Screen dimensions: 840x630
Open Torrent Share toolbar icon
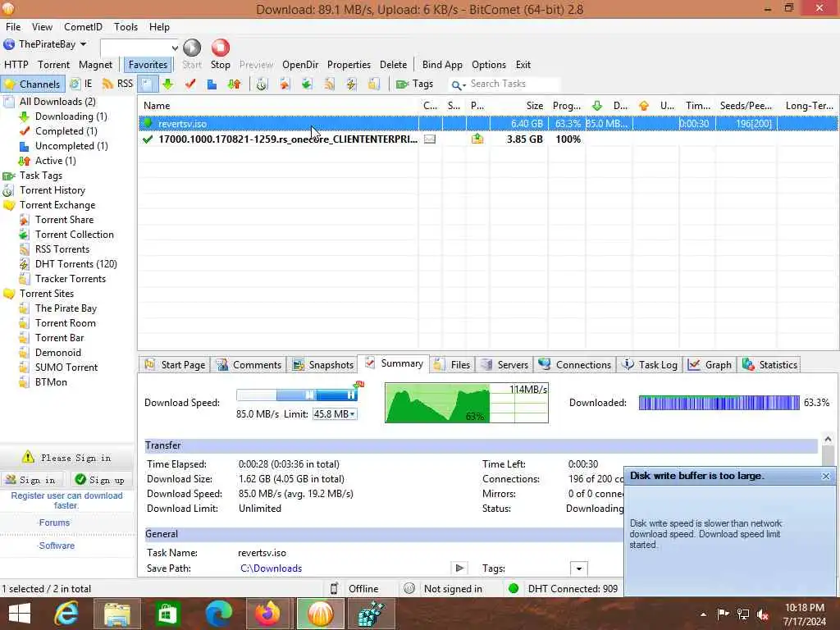tap(285, 84)
